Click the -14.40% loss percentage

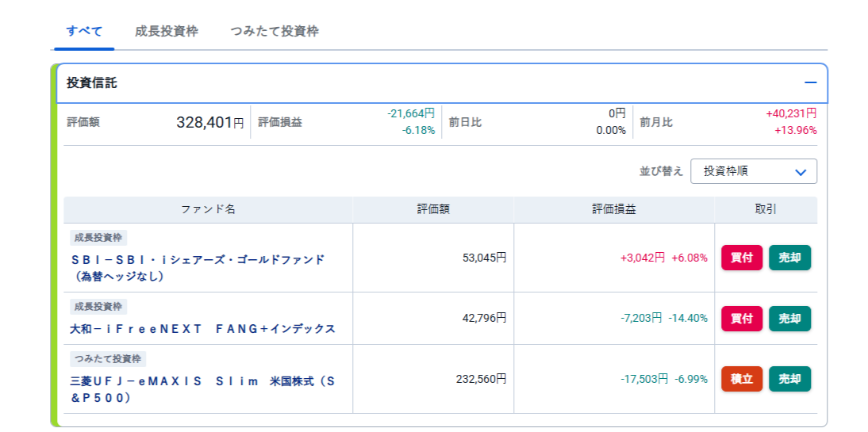tap(688, 318)
